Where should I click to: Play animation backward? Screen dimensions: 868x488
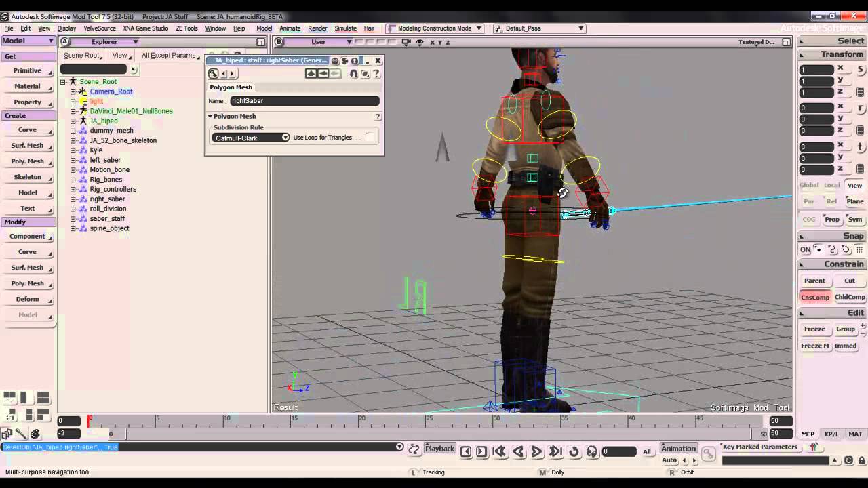point(518,451)
